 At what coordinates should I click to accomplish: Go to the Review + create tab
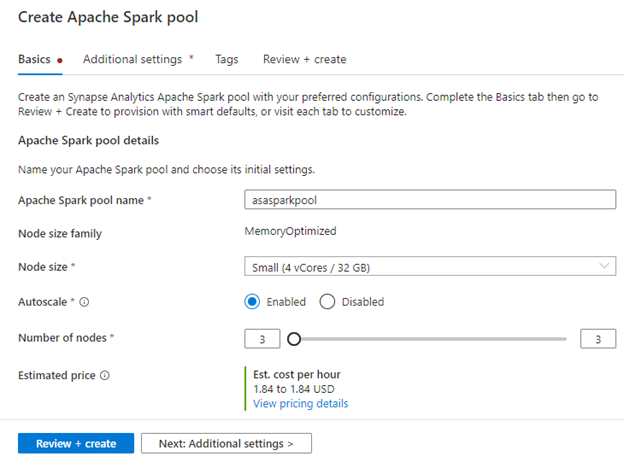[x=304, y=59]
